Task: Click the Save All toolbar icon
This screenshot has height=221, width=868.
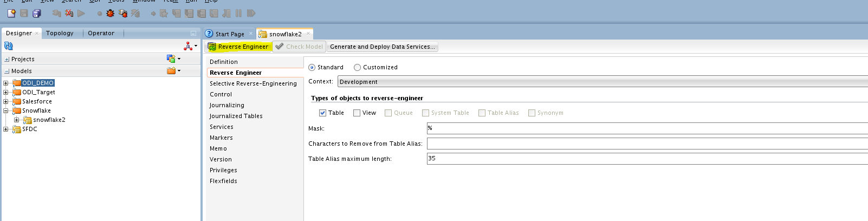Action: 37,14
